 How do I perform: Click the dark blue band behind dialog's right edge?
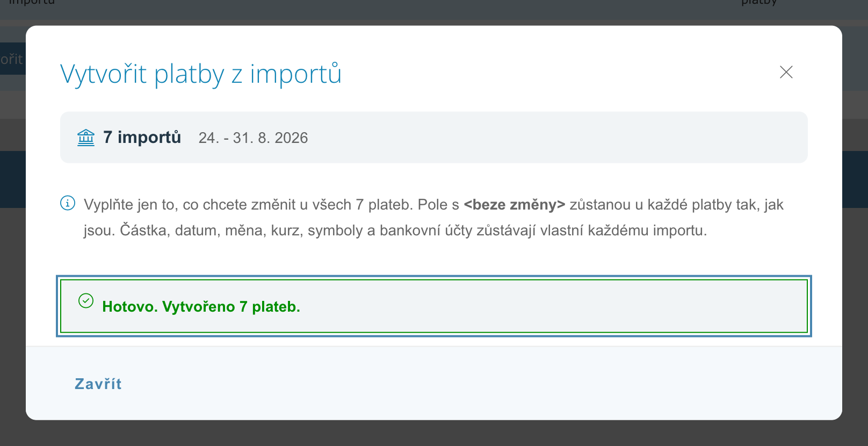point(855,179)
